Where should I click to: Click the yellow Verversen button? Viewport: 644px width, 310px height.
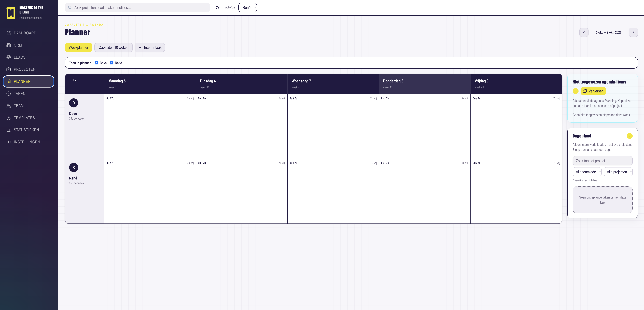point(593,91)
